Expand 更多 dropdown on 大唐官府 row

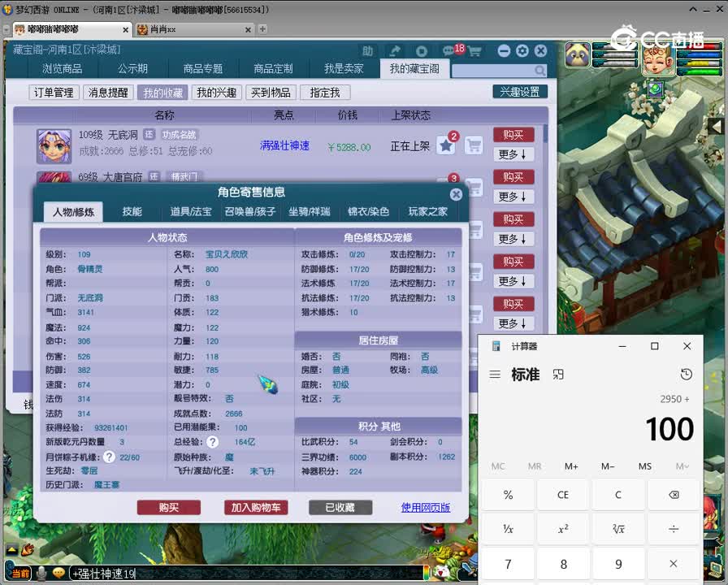(513, 197)
